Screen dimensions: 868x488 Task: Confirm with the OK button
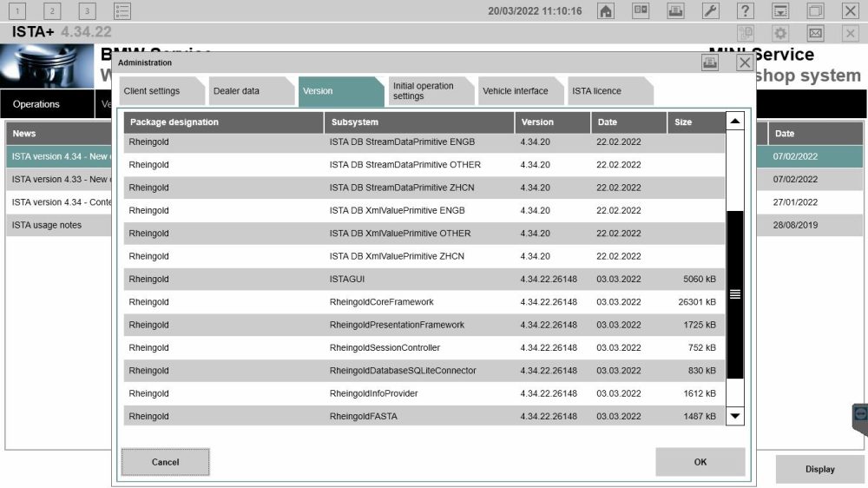[x=700, y=462]
